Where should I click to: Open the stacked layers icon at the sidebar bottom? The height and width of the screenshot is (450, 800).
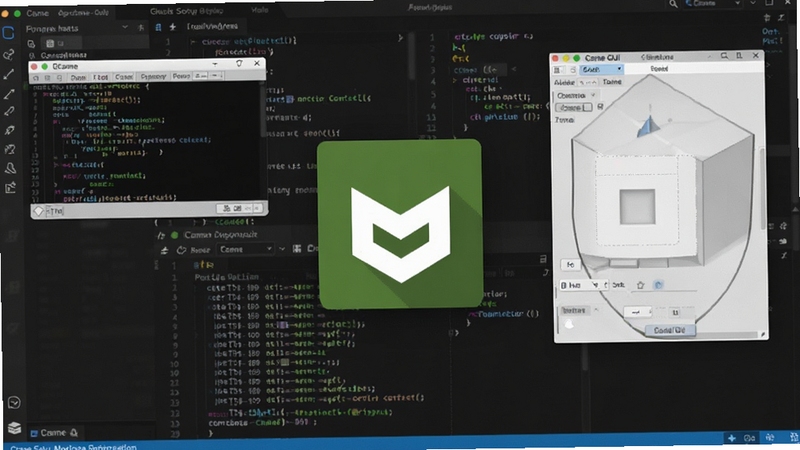click(14, 428)
